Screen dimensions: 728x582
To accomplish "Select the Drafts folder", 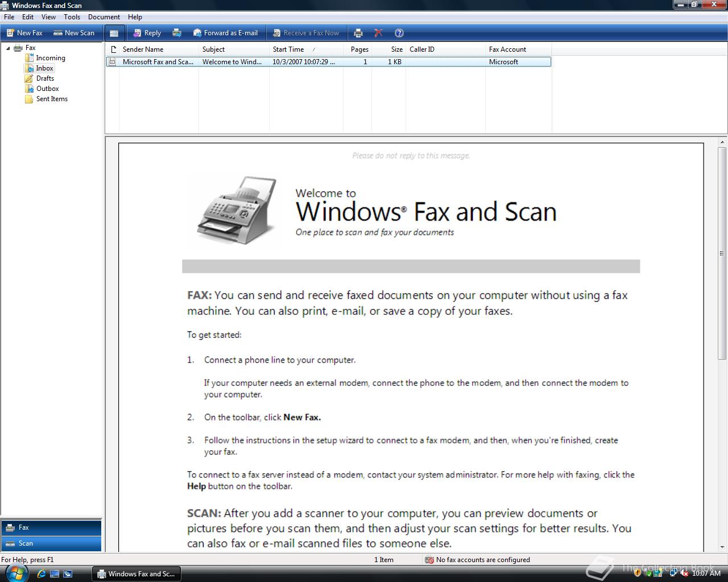I will pos(45,78).
